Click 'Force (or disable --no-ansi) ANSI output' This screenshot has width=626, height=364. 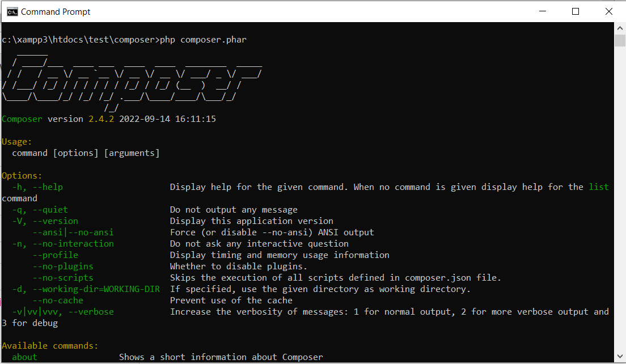pyautogui.click(x=272, y=232)
